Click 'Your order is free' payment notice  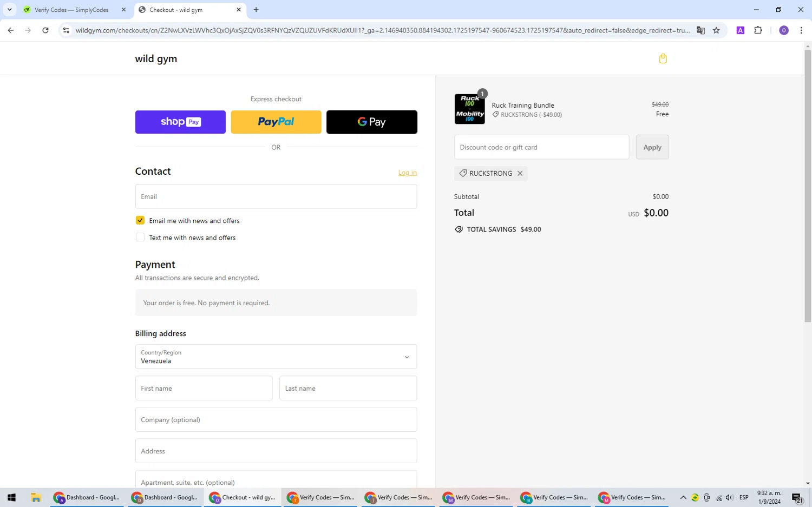pos(276,302)
